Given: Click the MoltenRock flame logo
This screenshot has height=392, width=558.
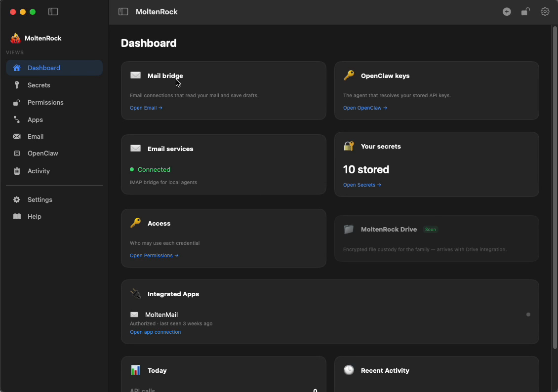Looking at the screenshot, I should 15,38.
